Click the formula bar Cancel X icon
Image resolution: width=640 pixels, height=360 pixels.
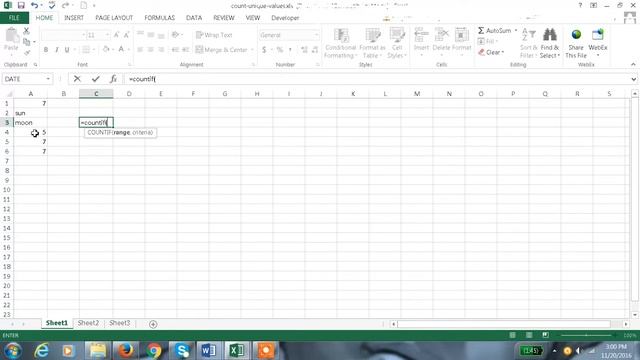coord(77,79)
